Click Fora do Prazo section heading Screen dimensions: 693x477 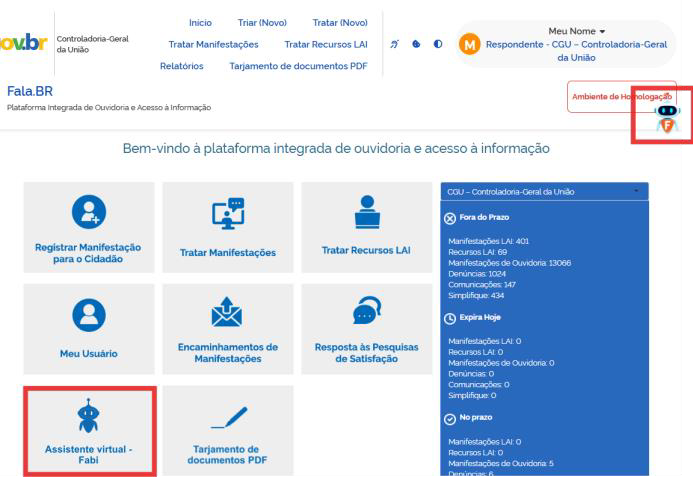coord(484,217)
